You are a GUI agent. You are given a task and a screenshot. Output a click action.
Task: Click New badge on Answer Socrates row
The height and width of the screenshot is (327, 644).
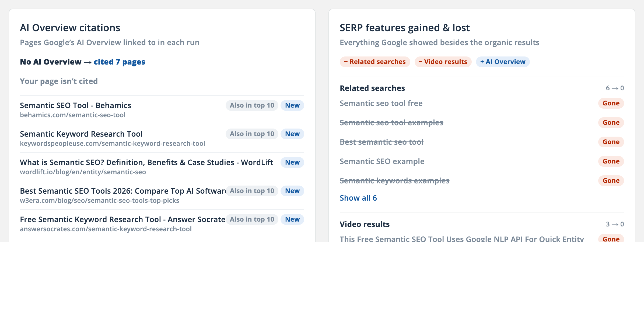[292, 219]
